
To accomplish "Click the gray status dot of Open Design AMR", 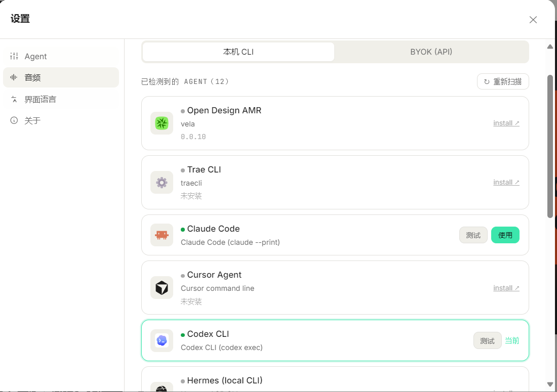I will click(x=183, y=111).
